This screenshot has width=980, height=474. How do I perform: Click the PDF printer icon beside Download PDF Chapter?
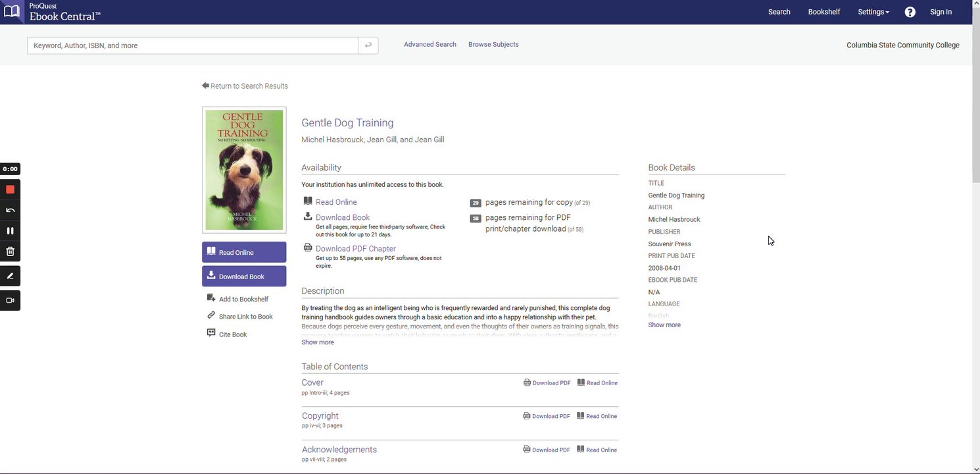[x=308, y=248]
